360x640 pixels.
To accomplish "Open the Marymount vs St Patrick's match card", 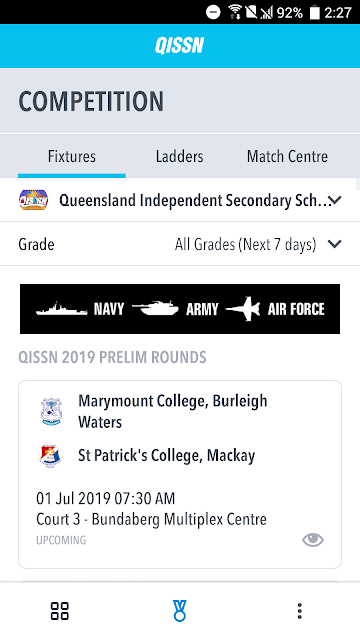I will 180,474.
